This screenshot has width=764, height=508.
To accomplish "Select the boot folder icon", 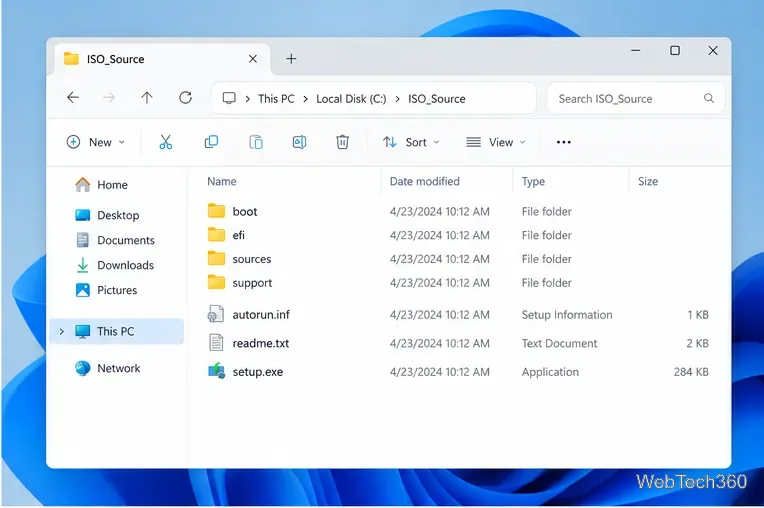I will 216,211.
